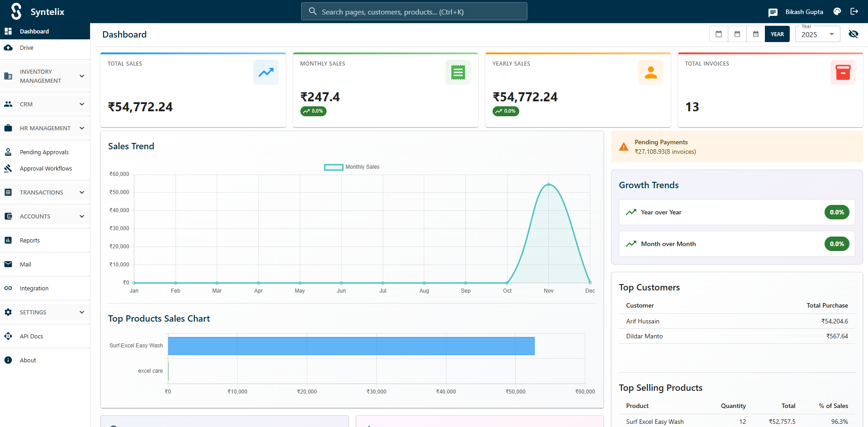Click the Drive cloud icon
Viewport: 868px width, 427px height.
pos(8,47)
